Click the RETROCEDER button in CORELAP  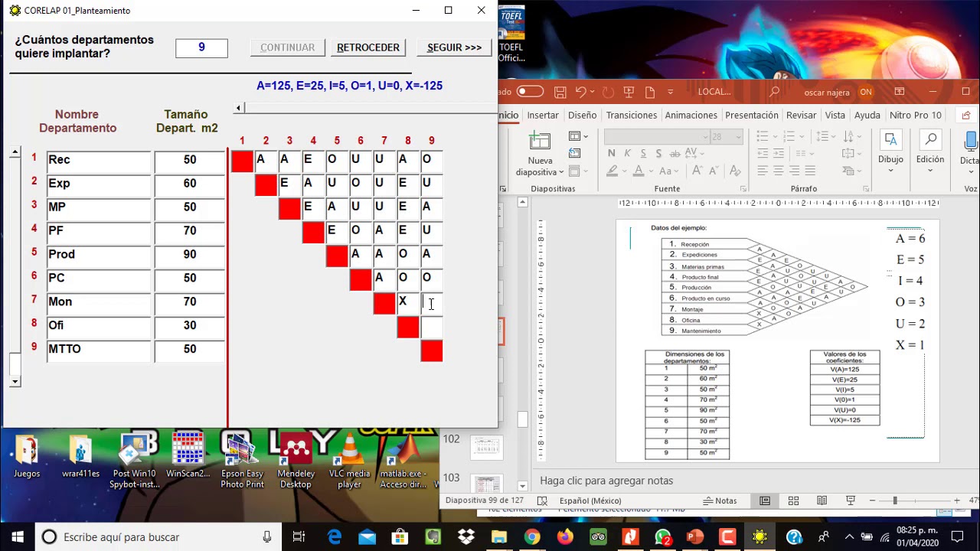point(368,47)
